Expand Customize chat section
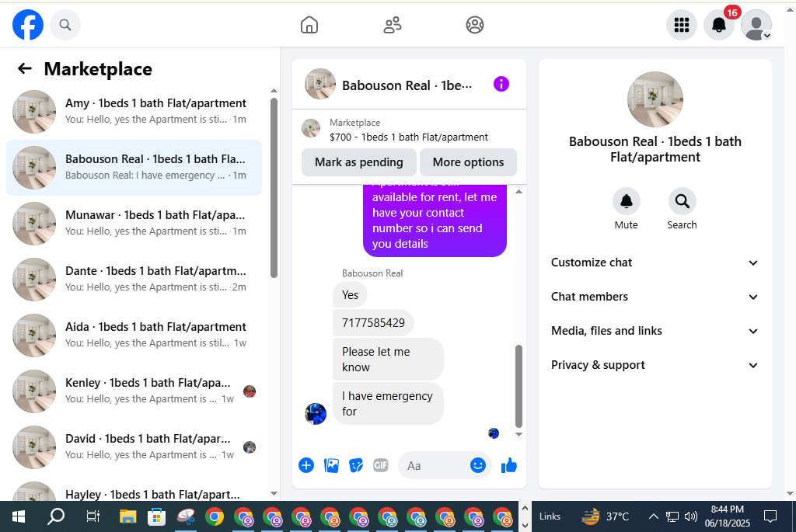 tap(655, 263)
